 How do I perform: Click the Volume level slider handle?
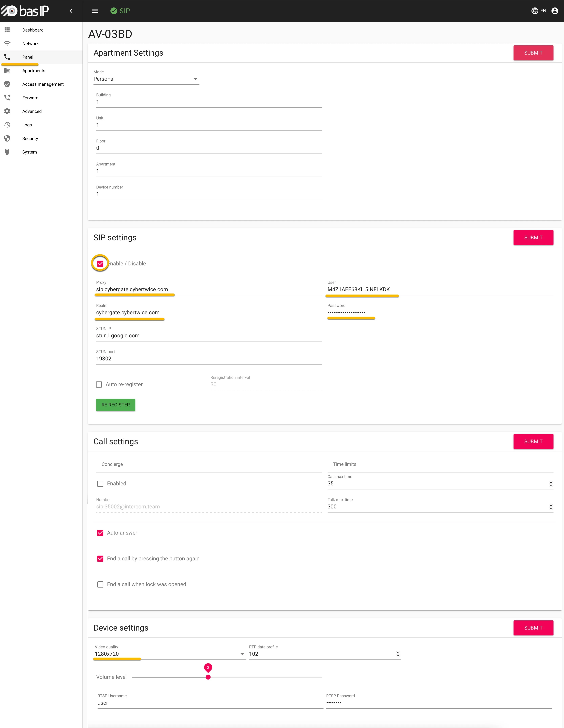click(x=208, y=677)
